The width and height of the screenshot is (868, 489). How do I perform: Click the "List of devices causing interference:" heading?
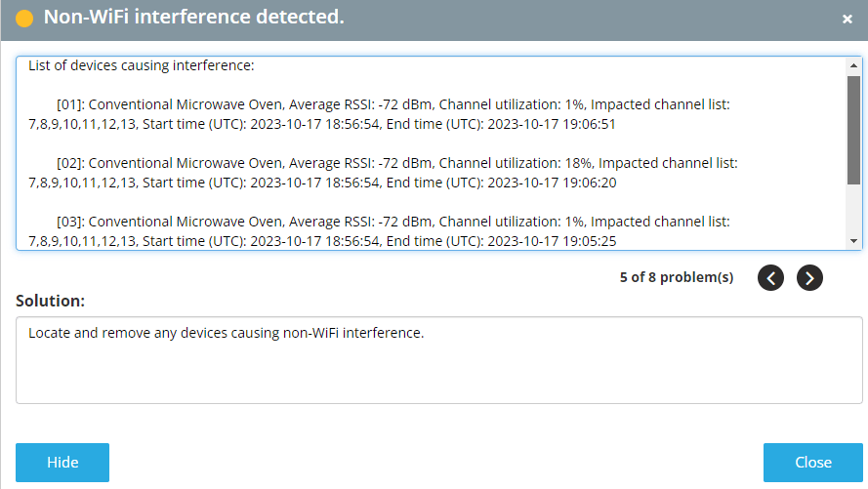[x=142, y=66]
